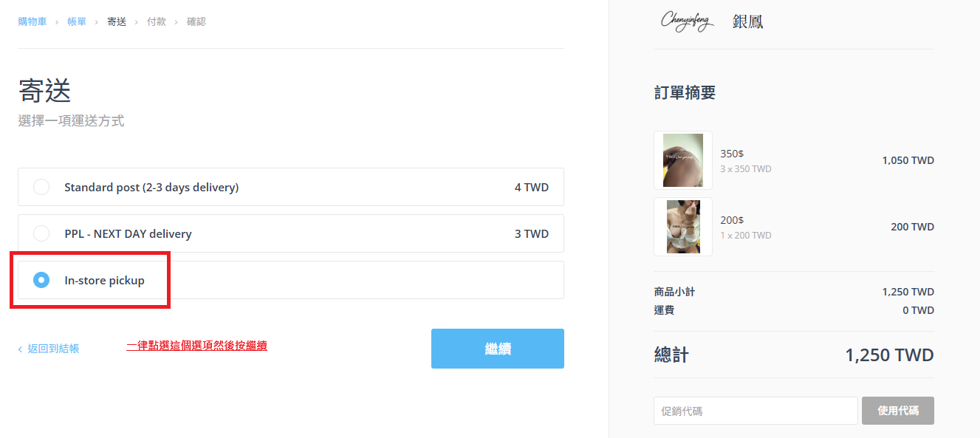The image size is (980, 438).
Task: Click the 銀鳳 store name
Action: [x=748, y=21]
